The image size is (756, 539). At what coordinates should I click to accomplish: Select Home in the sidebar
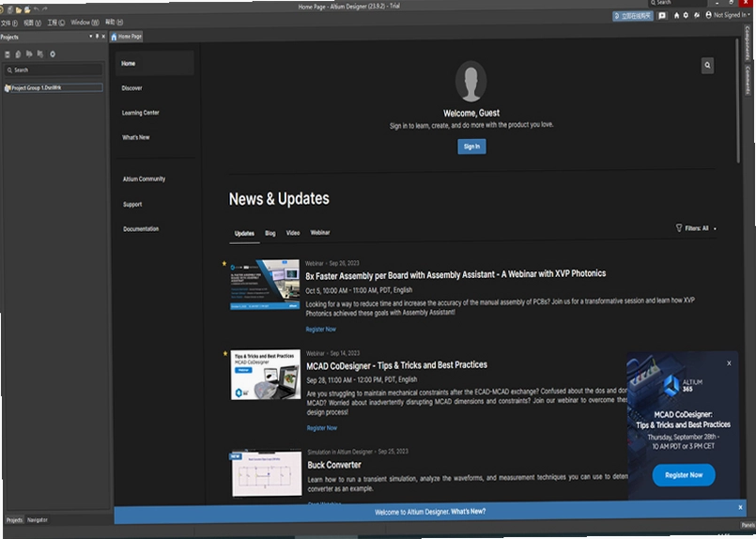click(x=154, y=63)
